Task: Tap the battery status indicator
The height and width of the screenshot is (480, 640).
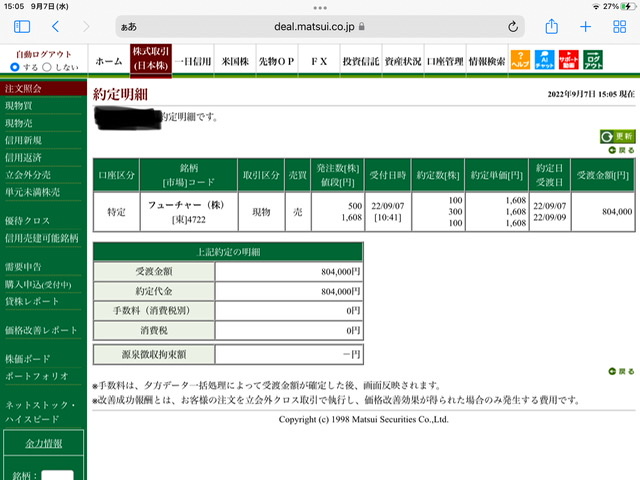Action: 628,7
